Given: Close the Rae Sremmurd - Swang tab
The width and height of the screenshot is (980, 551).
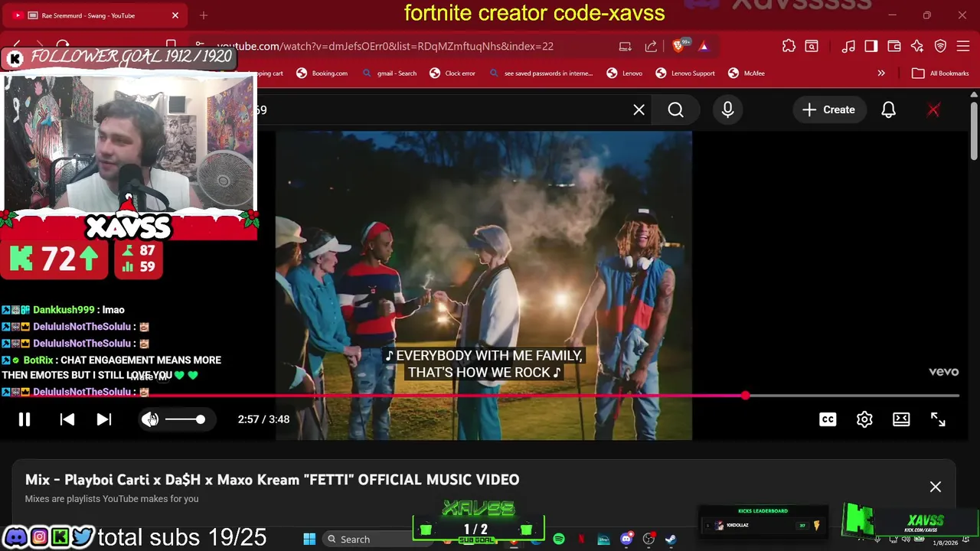Looking at the screenshot, I should pyautogui.click(x=175, y=15).
